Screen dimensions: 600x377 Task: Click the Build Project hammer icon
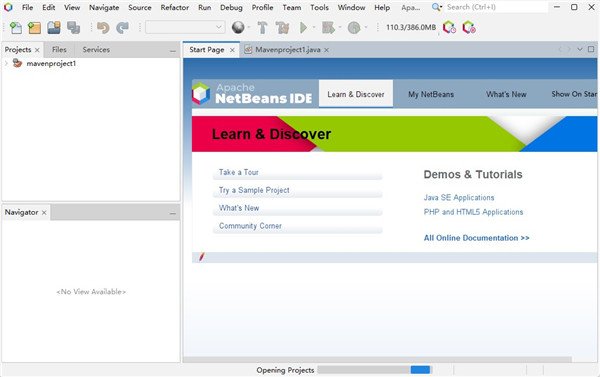[x=262, y=28]
